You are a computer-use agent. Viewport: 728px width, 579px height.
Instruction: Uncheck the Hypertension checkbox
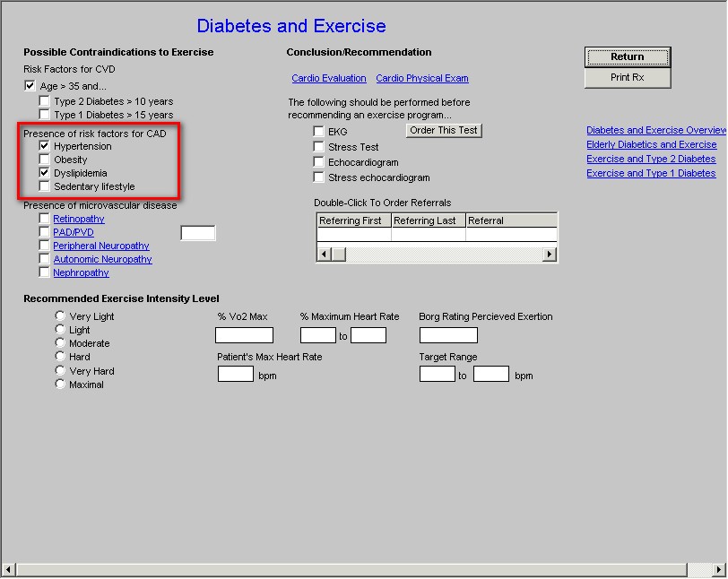coord(44,146)
